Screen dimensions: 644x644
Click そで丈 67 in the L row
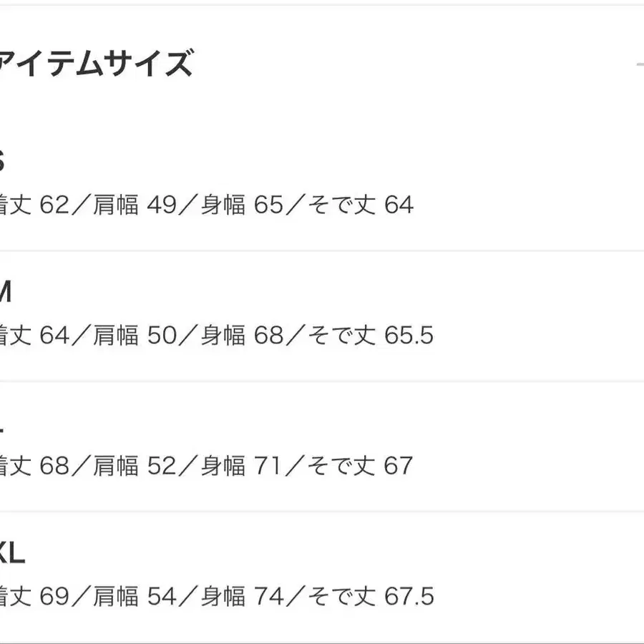coord(360,467)
